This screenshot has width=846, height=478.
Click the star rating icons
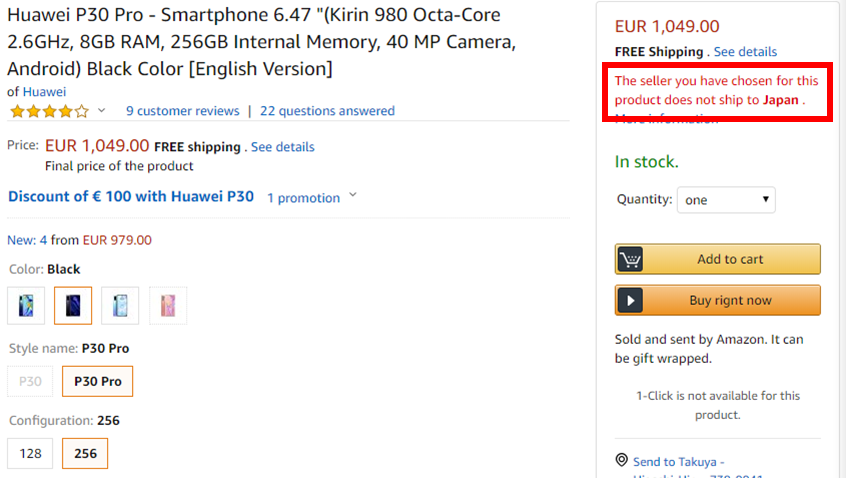pos(49,111)
